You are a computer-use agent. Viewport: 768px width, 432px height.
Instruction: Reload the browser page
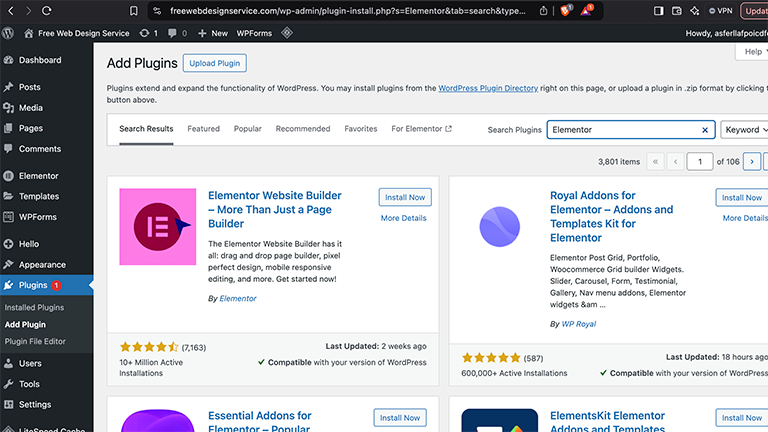point(47,11)
